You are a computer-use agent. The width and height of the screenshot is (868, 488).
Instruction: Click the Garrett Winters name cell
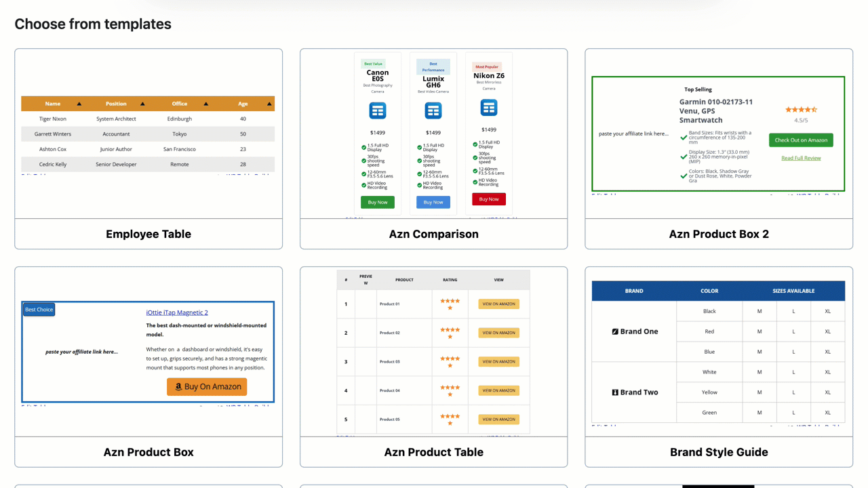coord(53,134)
